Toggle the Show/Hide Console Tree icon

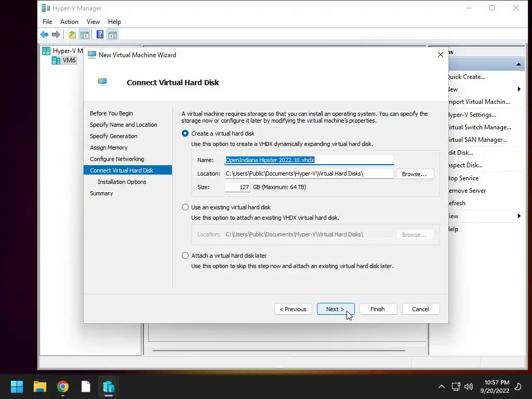(x=85, y=34)
